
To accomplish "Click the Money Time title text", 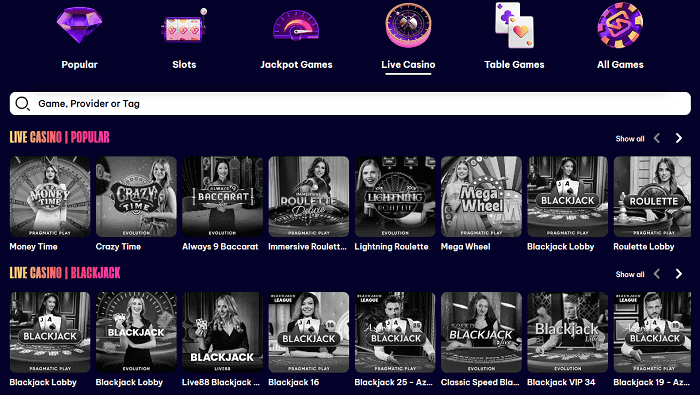I will click(33, 247).
